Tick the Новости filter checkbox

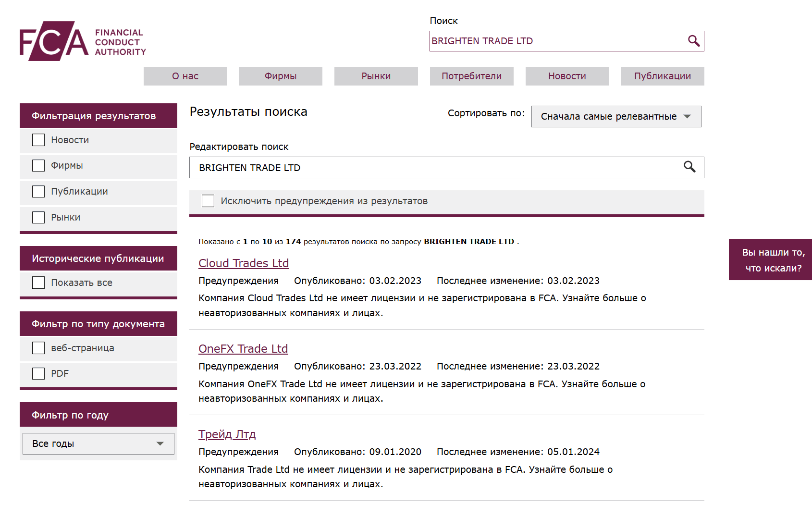pyautogui.click(x=38, y=140)
